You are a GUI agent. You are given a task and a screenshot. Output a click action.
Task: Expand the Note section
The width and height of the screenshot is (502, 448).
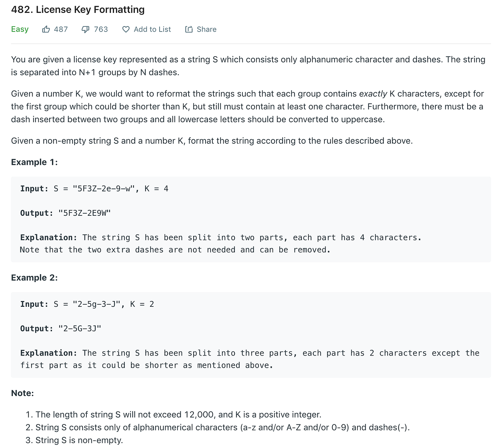(22, 393)
